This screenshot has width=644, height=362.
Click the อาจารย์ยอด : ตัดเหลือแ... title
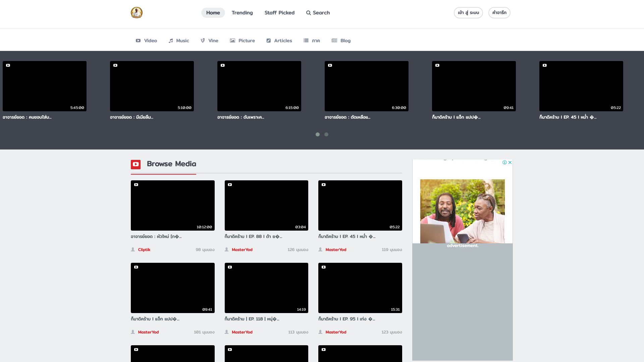[347, 117]
